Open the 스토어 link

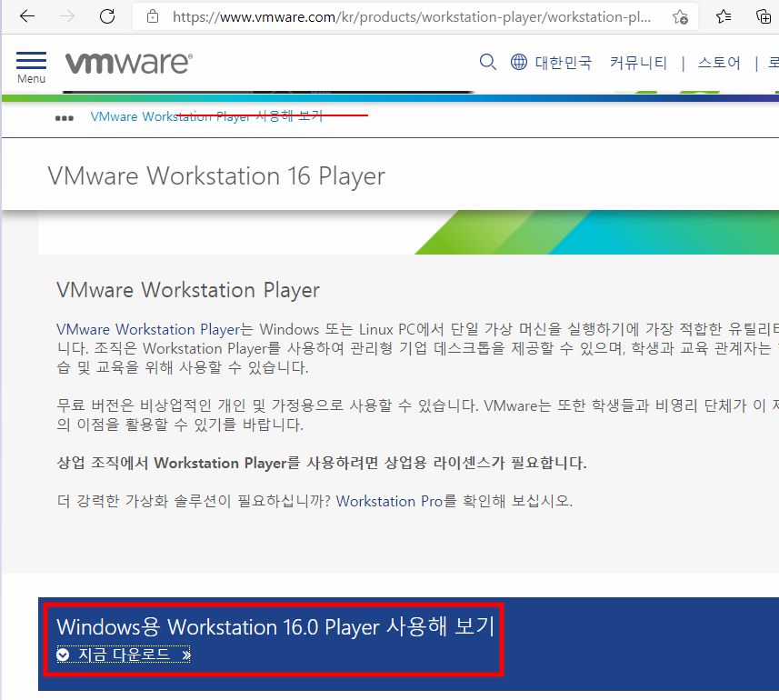(x=719, y=63)
